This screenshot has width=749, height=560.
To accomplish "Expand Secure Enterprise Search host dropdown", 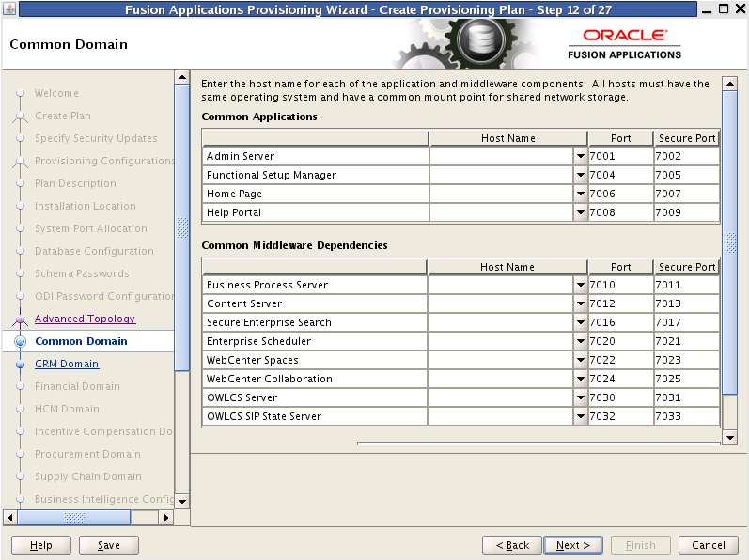I will pyautogui.click(x=581, y=322).
